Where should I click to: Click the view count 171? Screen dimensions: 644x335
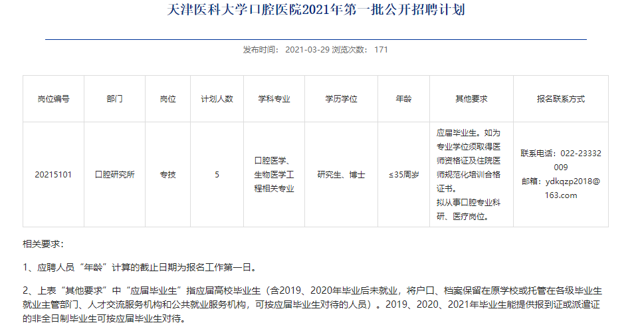(x=381, y=49)
